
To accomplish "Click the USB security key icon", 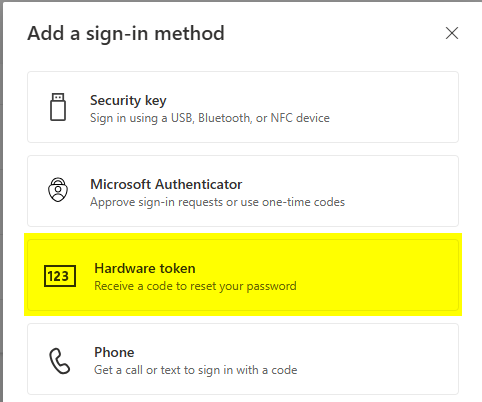I will [x=58, y=107].
